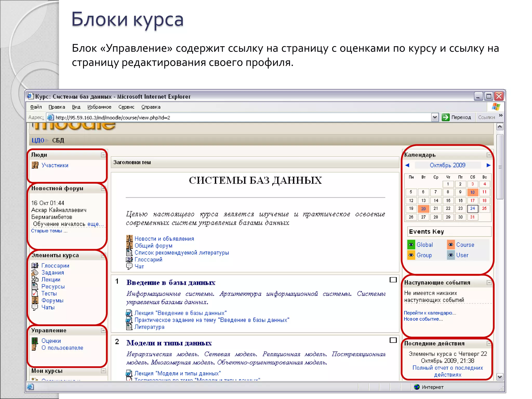Click the Word icon beside Лекция "Введение в базы данных"

coord(129,313)
